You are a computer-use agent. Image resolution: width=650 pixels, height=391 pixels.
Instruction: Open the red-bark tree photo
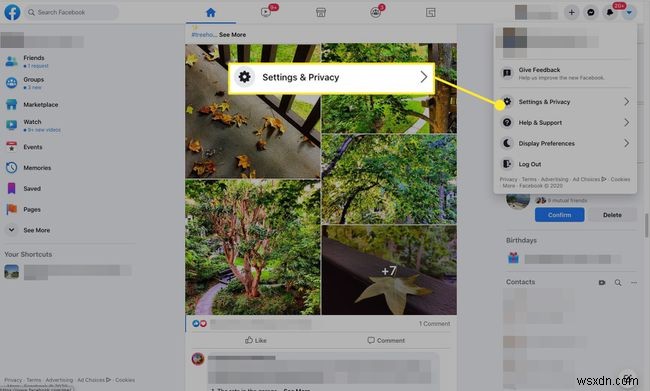(x=253, y=248)
